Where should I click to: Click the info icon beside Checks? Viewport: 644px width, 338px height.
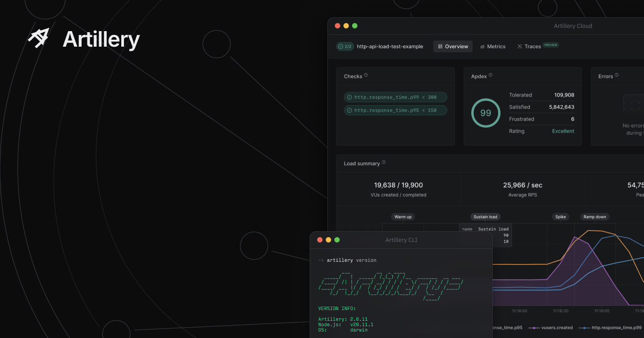point(366,75)
